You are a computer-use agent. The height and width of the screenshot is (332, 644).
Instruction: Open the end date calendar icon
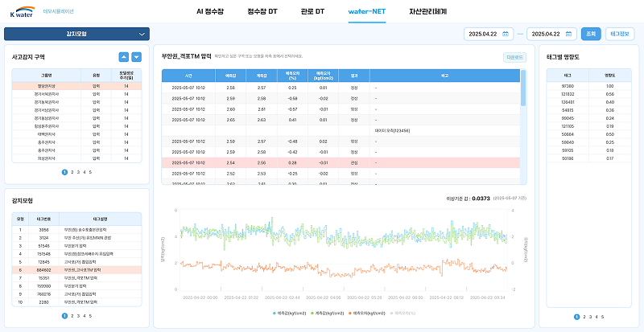(568, 34)
